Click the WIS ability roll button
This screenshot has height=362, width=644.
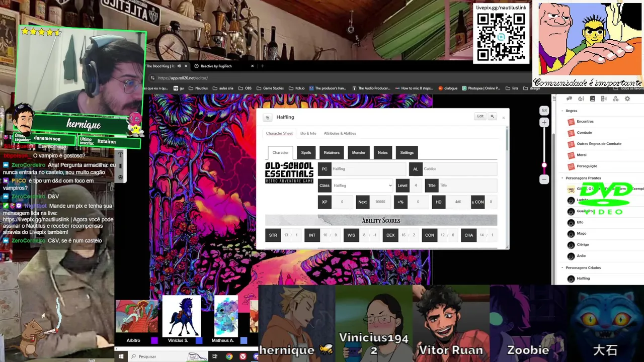[x=351, y=235]
